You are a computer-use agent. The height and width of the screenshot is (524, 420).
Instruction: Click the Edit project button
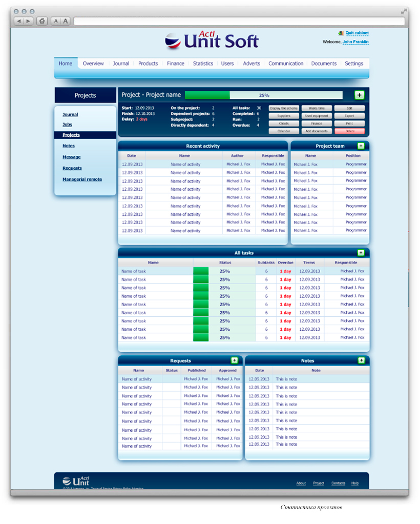coord(349,108)
